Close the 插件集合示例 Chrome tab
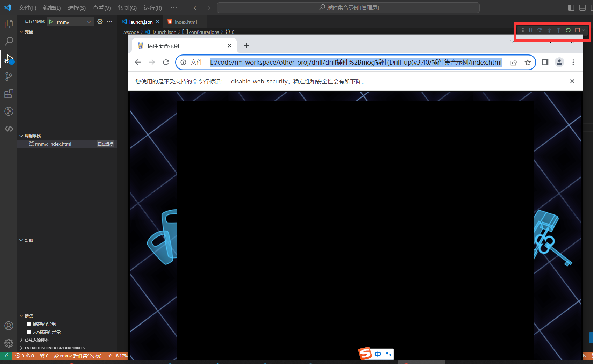 (230, 46)
